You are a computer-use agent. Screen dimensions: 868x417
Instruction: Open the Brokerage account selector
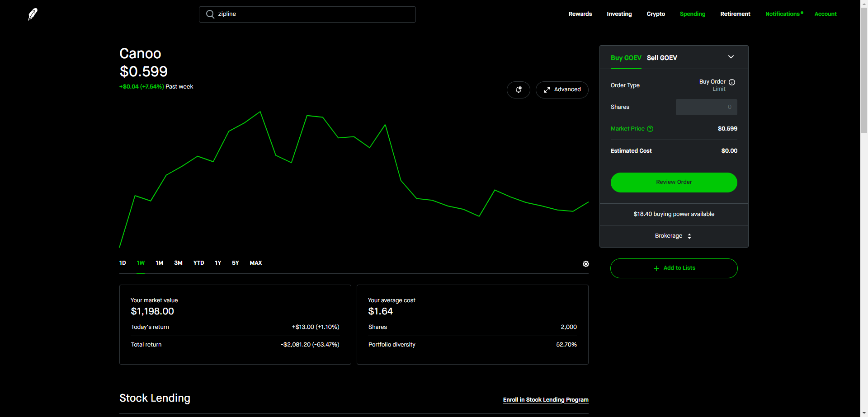(674, 236)
